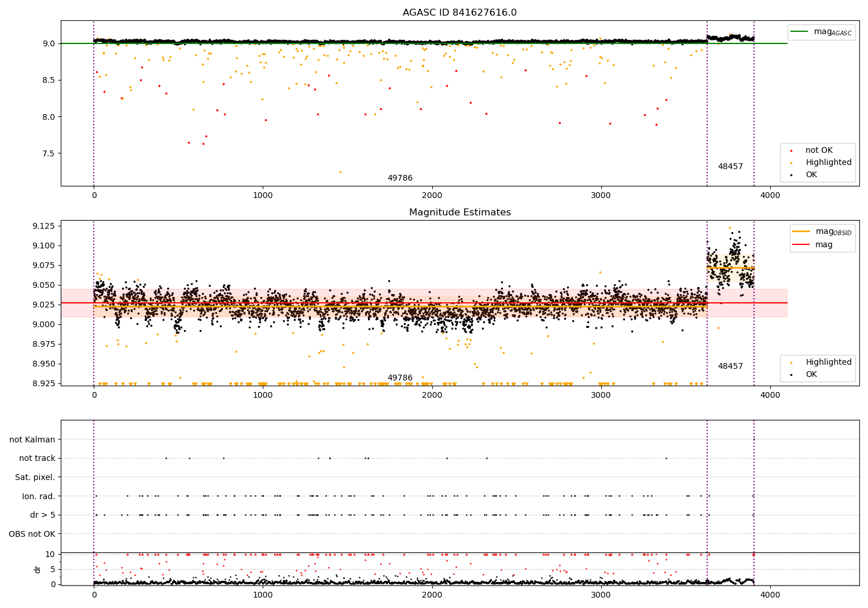Click the '8.0' tick on the top plot
Screen dimensions: 868x608
tap(49, 117)
